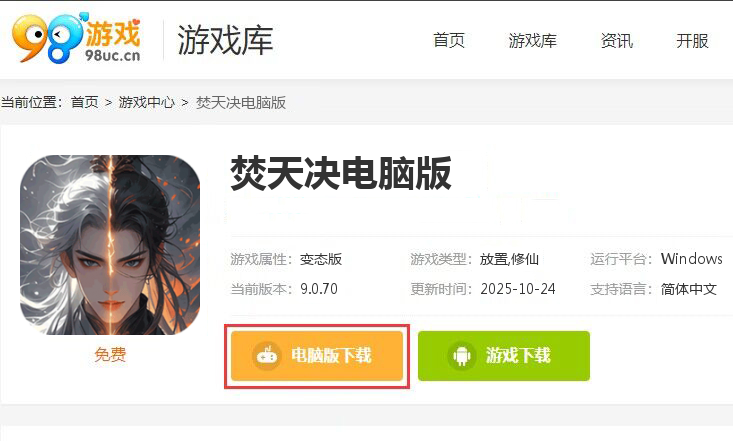Screen dimensions: 733x441
Task: Open 游戏库 in the top navigation
Action: 532,40
